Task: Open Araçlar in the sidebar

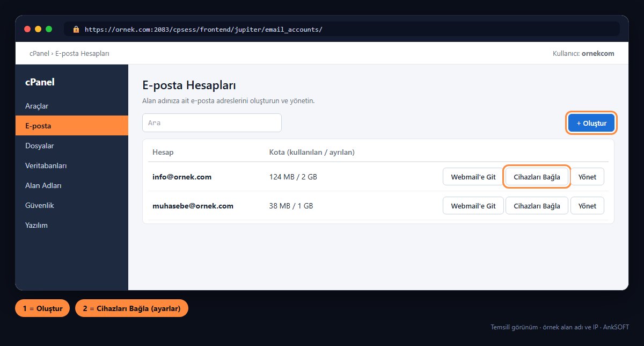Action: [x=71, y=106]
